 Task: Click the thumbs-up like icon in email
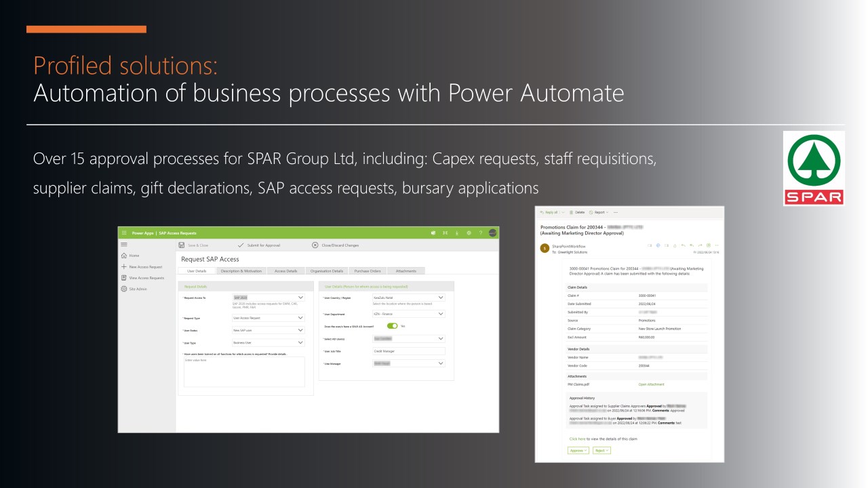tap(675, 245)
